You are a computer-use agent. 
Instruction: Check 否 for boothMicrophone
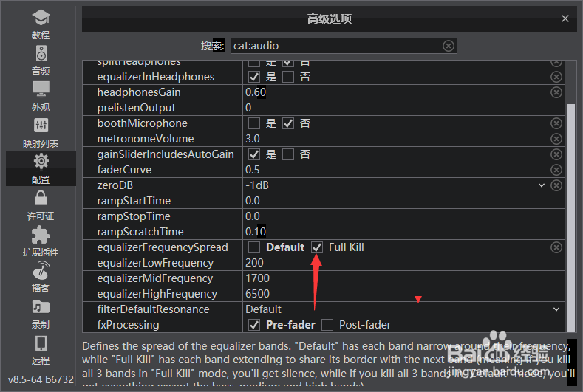click(x=288, y=123)
